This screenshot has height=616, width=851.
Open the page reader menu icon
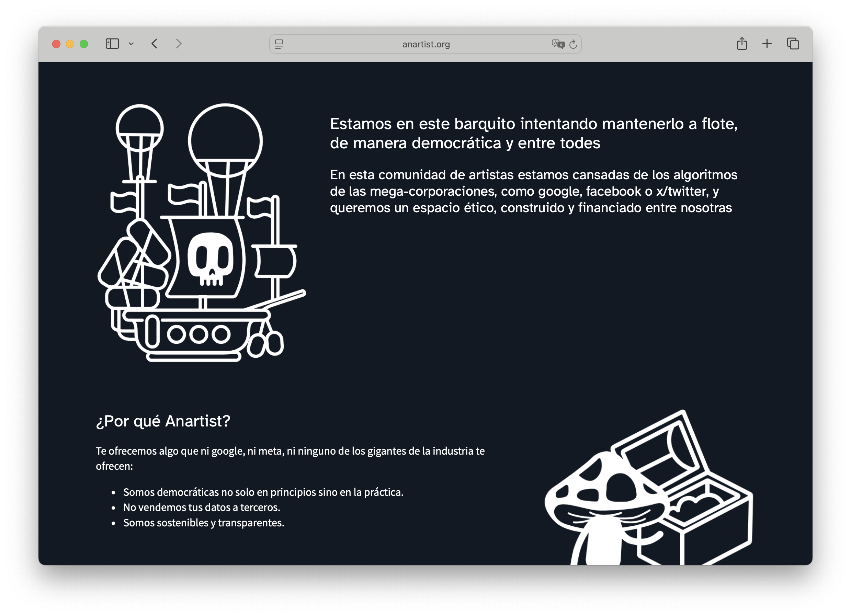click(x=279, y=44)
